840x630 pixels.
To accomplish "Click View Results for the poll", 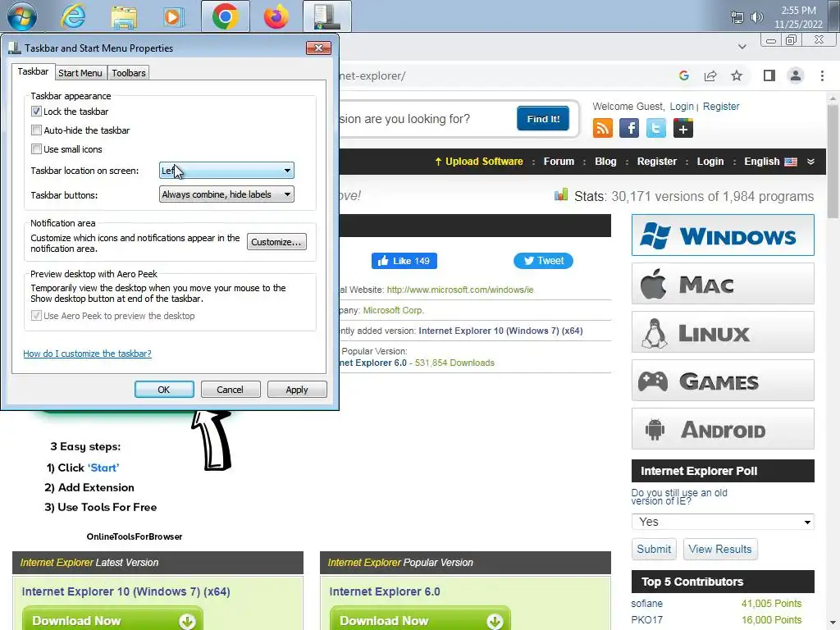I will tap(720, 549).
